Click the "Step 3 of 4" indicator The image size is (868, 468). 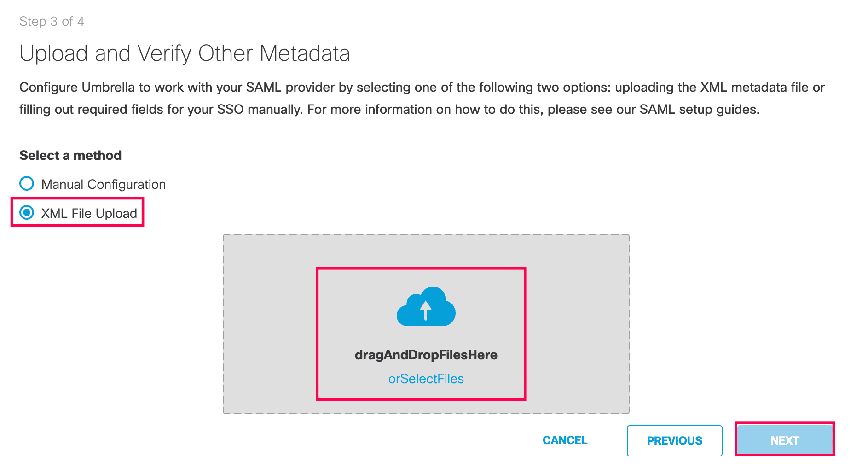pyautogui.click(x=52, y=22)
